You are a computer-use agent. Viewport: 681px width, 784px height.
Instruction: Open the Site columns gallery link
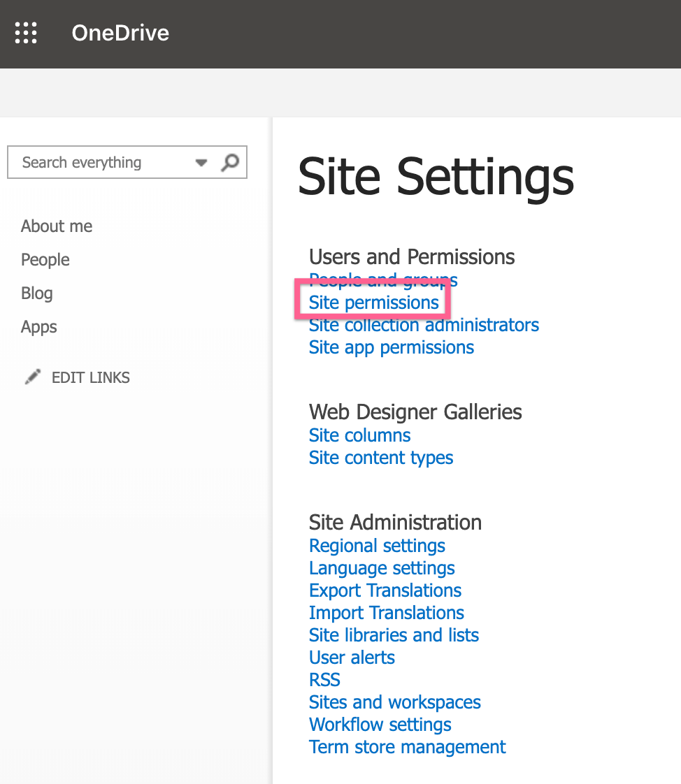[x=360, y=435]
